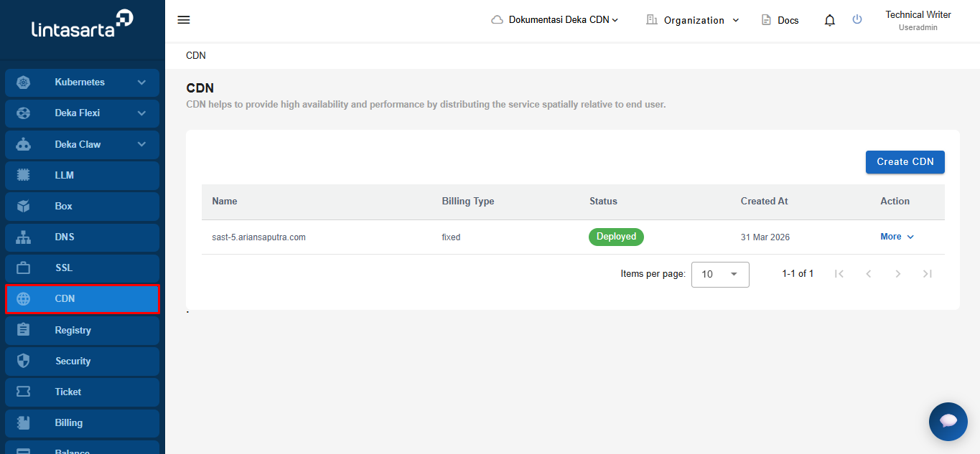Click the DNS network icon
980x454 pixels.
(x=24, y=237)
